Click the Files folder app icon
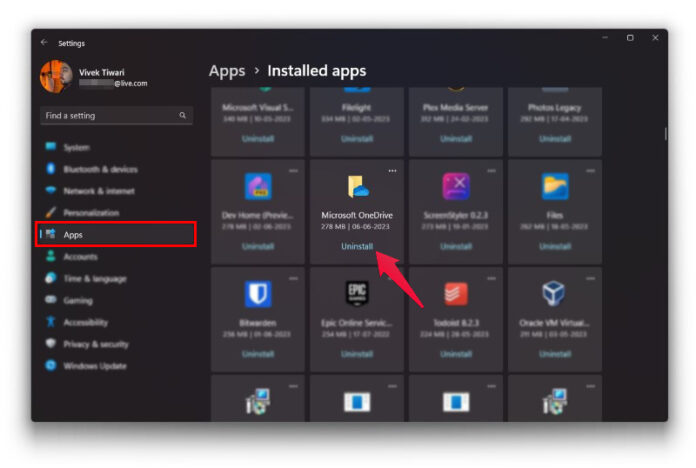The width and height of the screenshot is (696, 468). (555, 186)
